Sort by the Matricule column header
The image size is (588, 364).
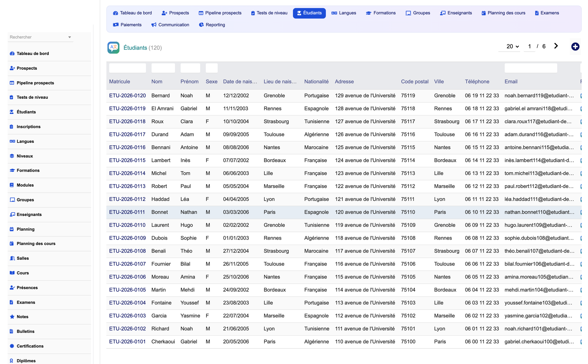pyautogui.click(x=120, y=82)
